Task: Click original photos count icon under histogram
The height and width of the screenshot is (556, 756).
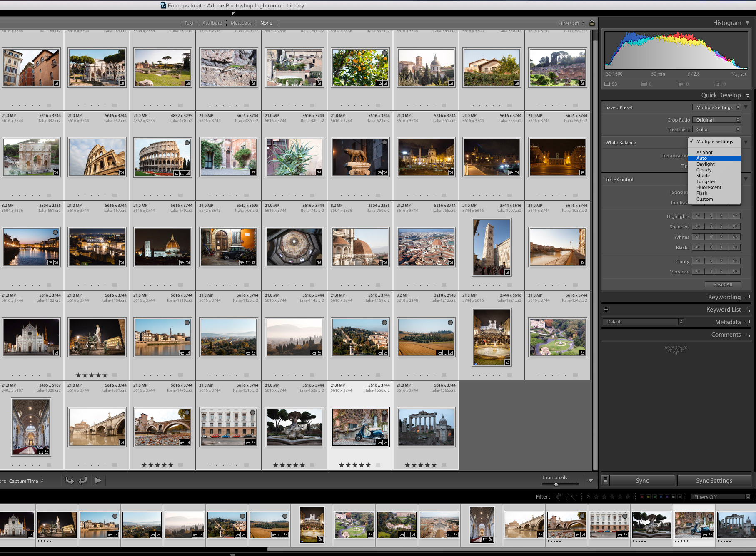Action: [607, 84]
